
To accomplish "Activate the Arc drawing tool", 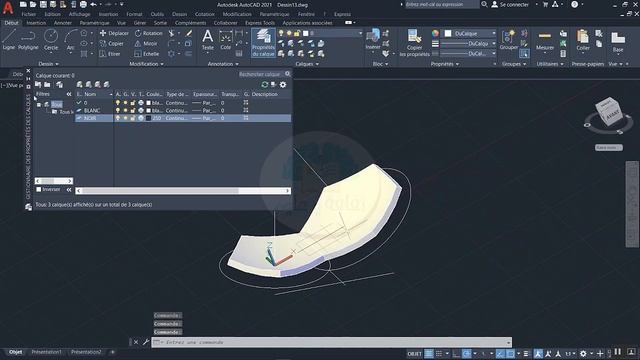I will [x=71, y=40].
